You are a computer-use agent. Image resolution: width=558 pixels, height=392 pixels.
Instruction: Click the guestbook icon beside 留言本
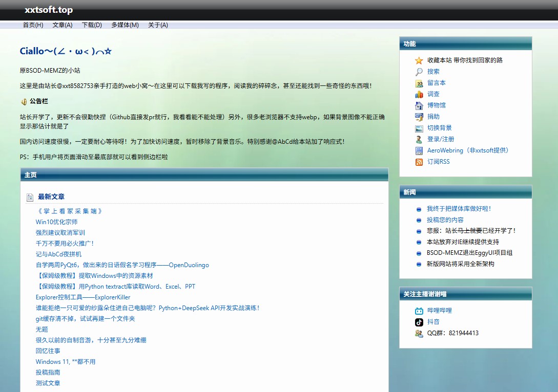point(419,83)
